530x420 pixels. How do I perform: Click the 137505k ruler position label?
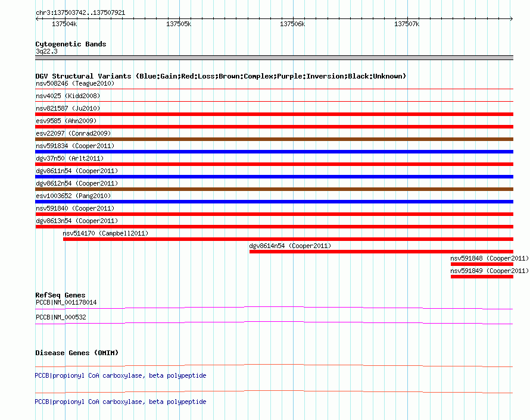pyautogui.click(x=179, y=24)
